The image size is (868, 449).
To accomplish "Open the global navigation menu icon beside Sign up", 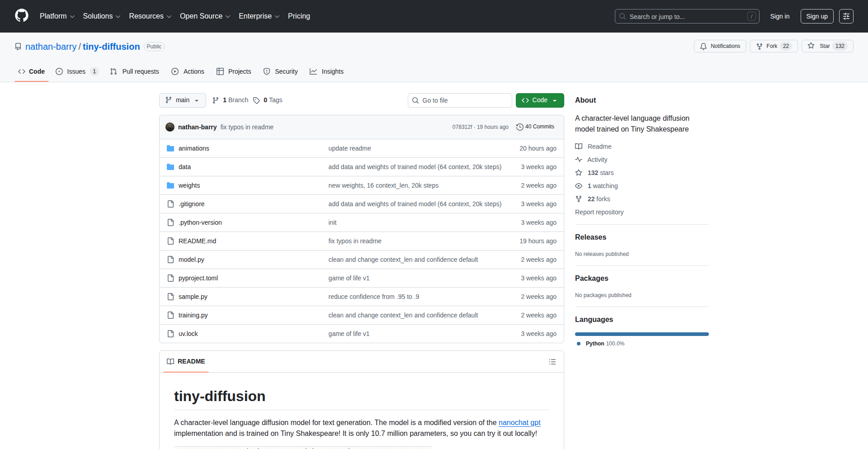I will click(846, 16).
